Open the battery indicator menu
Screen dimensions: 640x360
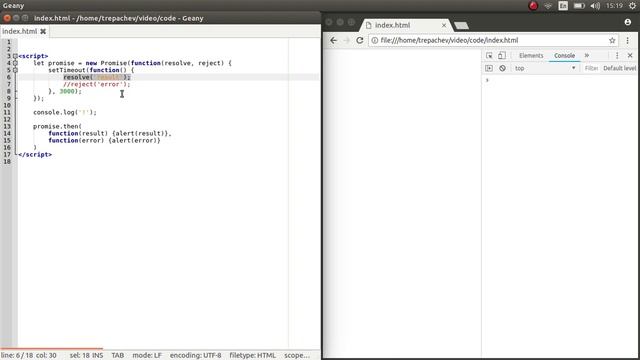(x=579, y=6)
